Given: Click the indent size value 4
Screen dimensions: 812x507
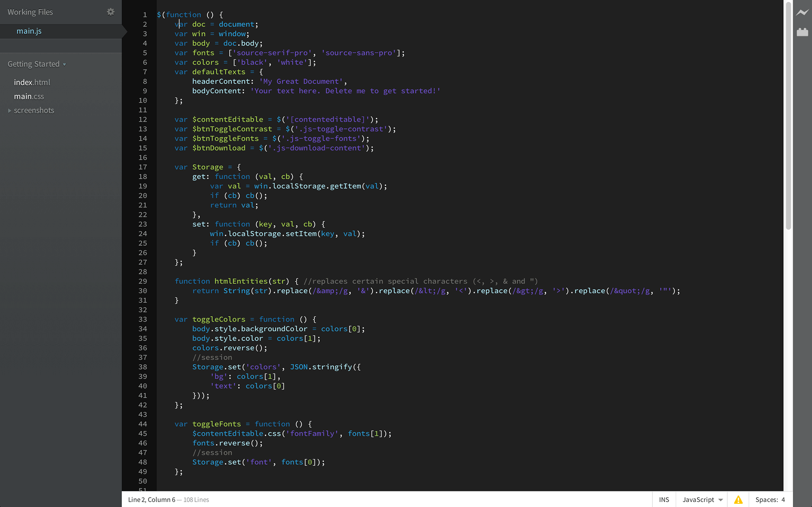Looking at the screenshot, I should pyautogui.click(x=783, y=500).
